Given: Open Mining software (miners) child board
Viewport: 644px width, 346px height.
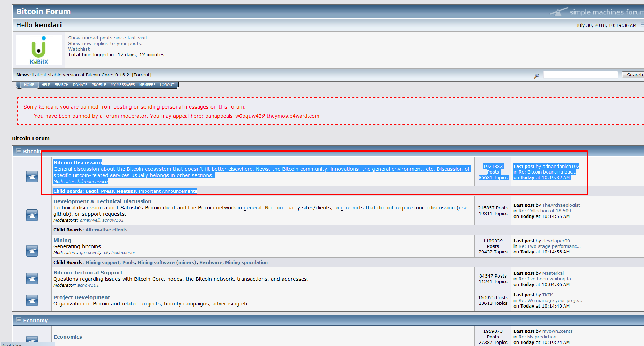Looking at the screenshot, I should pos(167,262).
